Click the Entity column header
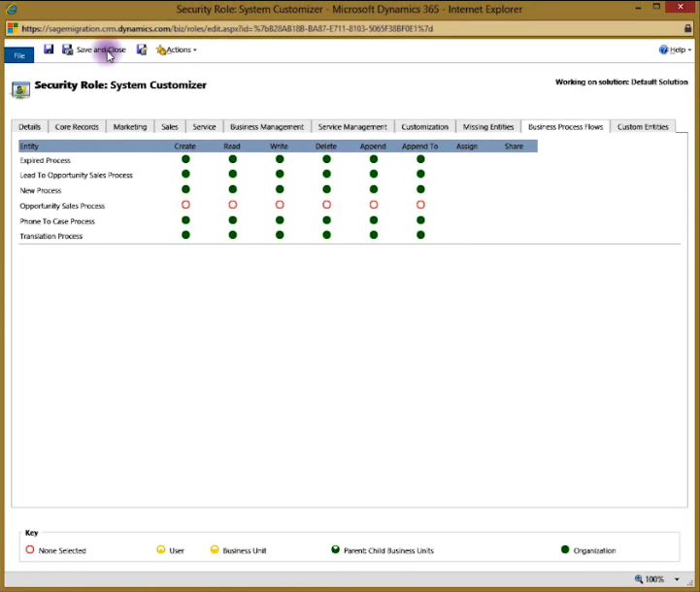This screenshot has width=700, height=592. tap(29, 147)
